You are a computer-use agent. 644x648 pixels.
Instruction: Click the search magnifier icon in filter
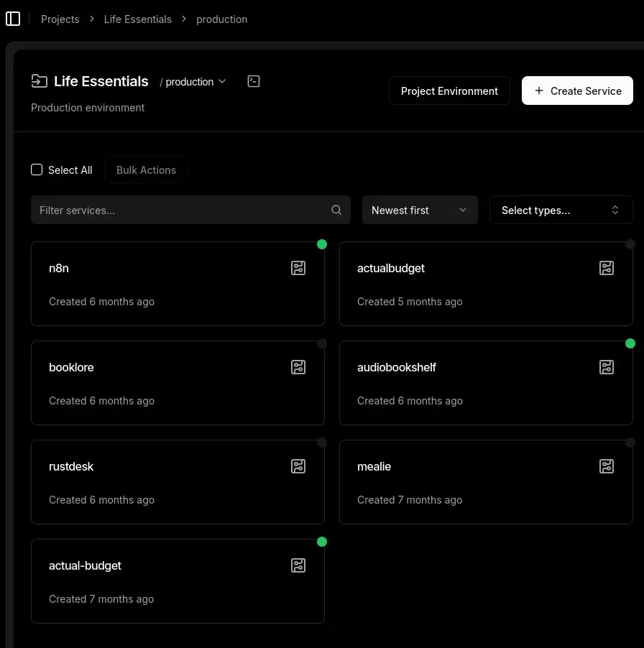tap(336, 210)
